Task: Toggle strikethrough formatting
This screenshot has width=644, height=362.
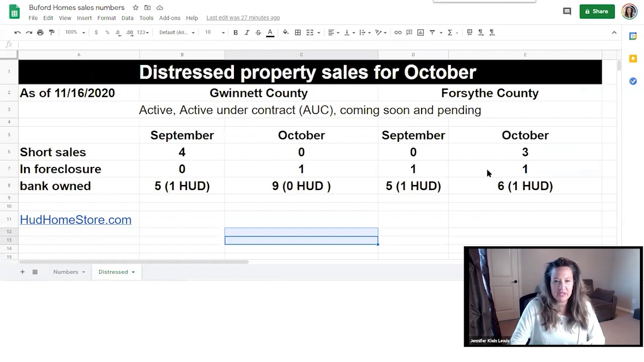Action: pos(258,32)
